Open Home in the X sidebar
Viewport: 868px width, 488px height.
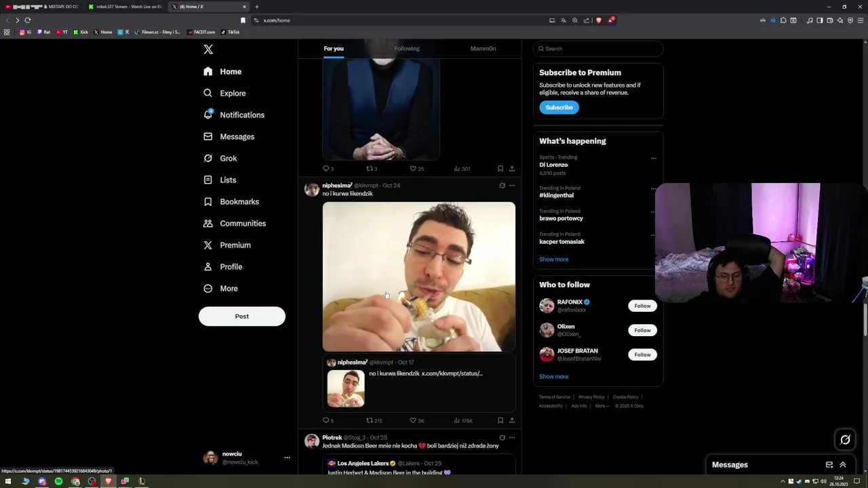pyautogui.click(x=222, y=71)
